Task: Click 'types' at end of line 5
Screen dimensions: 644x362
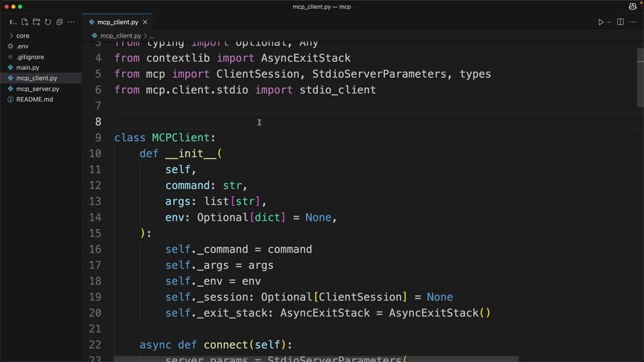Action: pyautogui.click(x=475, y=74)
